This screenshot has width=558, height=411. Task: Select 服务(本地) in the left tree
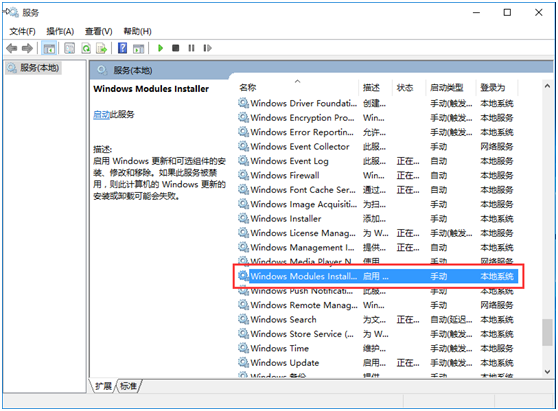pos(34,68)
